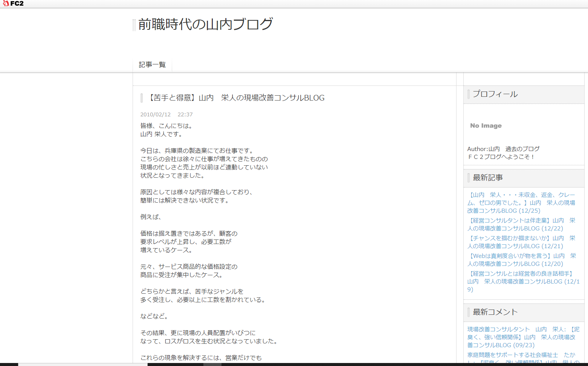
Task: Open the 【苦手と得意】 post title
Action: [x=235, y=98]
